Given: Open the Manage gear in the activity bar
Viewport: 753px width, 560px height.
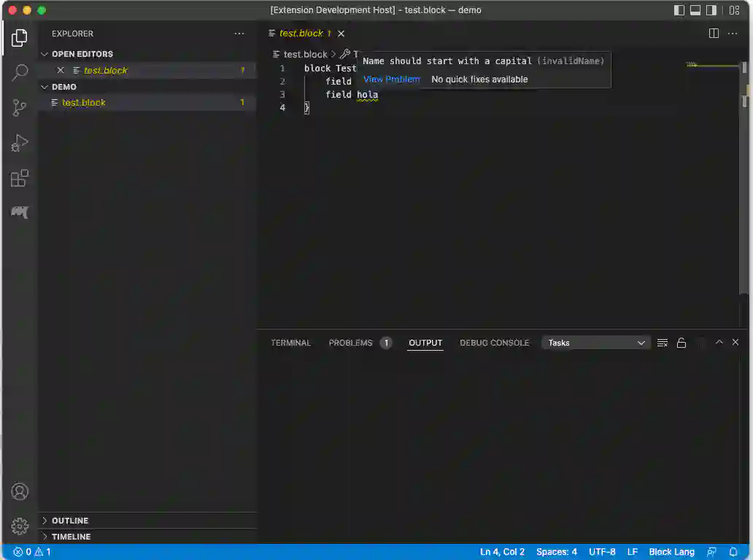Looking at the screenshot, I should coord(20,526).
